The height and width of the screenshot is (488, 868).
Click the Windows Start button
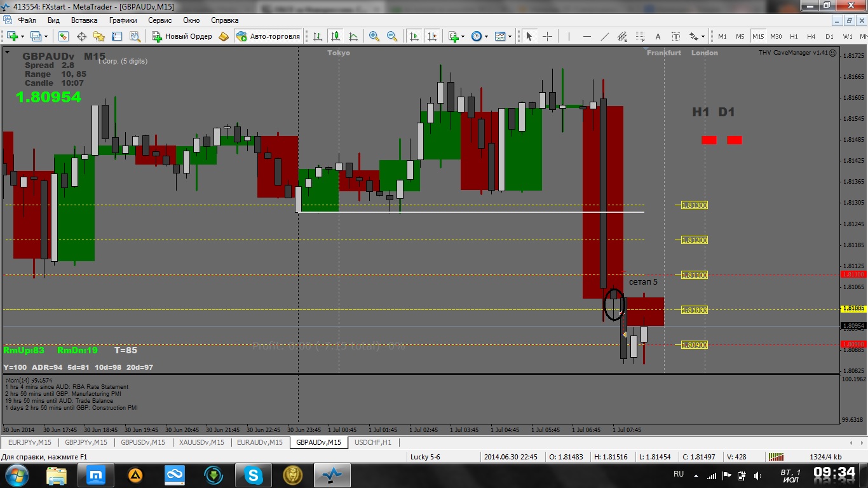coord(16,475)
